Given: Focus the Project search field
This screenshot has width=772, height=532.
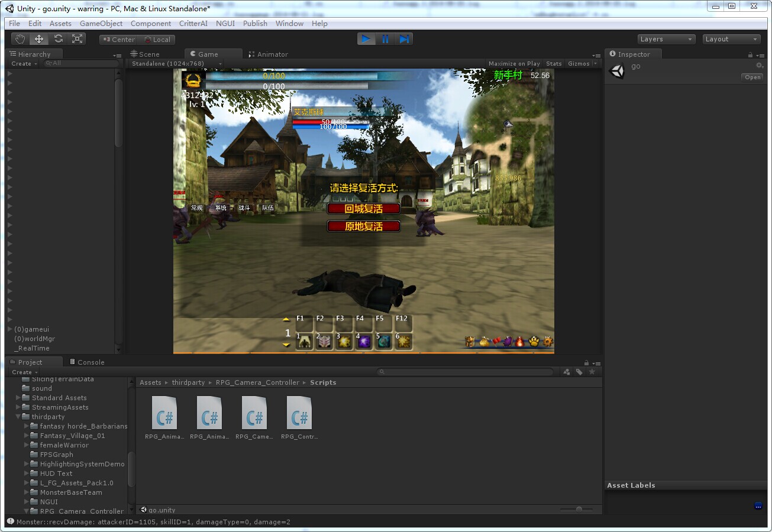Looking at the screenshot, I should click(x=466, y=372).
